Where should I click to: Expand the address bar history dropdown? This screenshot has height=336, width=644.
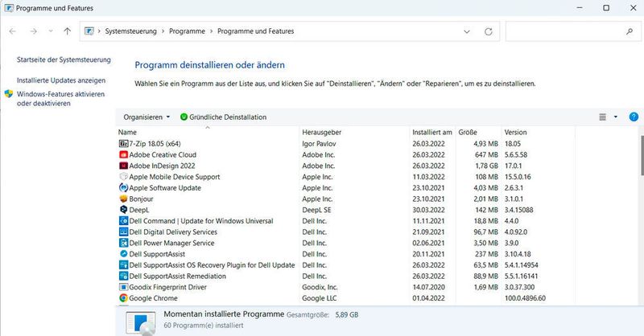click(x=467, y=31)
